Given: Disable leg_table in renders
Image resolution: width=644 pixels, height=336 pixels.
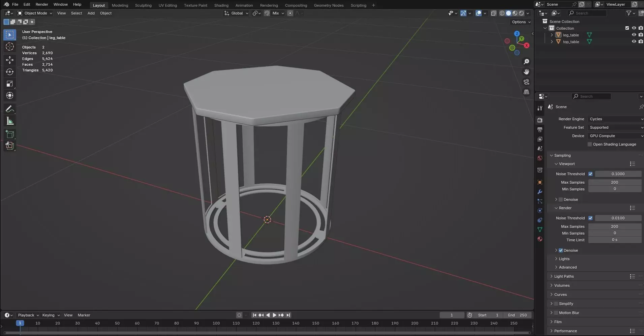Looking at the screenshot, I should click(641, 35).
